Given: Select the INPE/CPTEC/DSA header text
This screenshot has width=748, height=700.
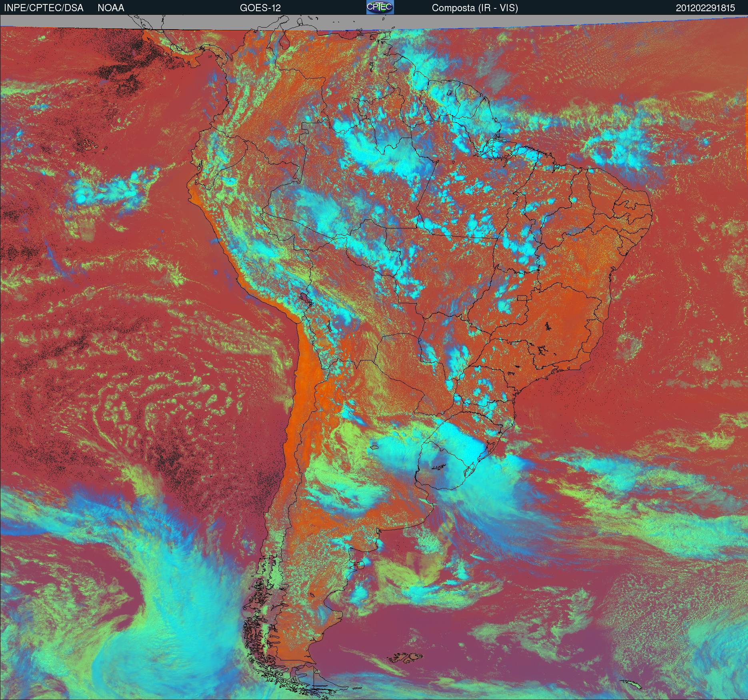Looking at the screenshot, I should point(44,8).
